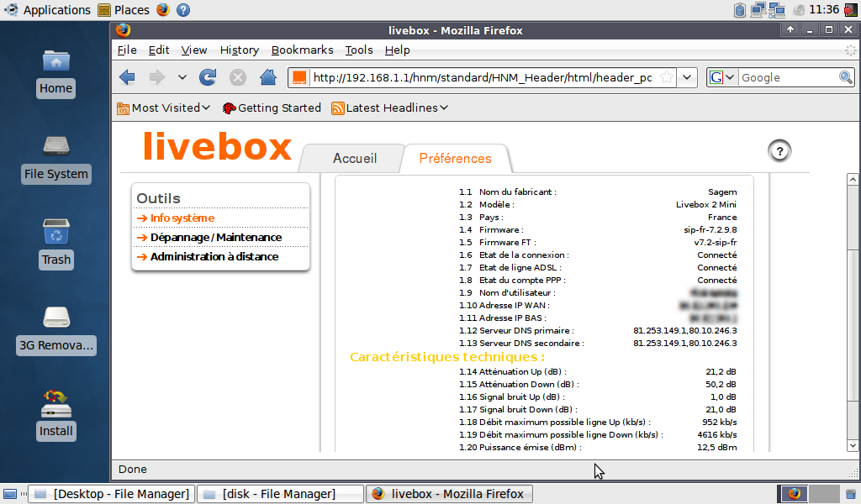Click the Stop loading button
This screenshot has height=504, width=861.
click(238, 77)
